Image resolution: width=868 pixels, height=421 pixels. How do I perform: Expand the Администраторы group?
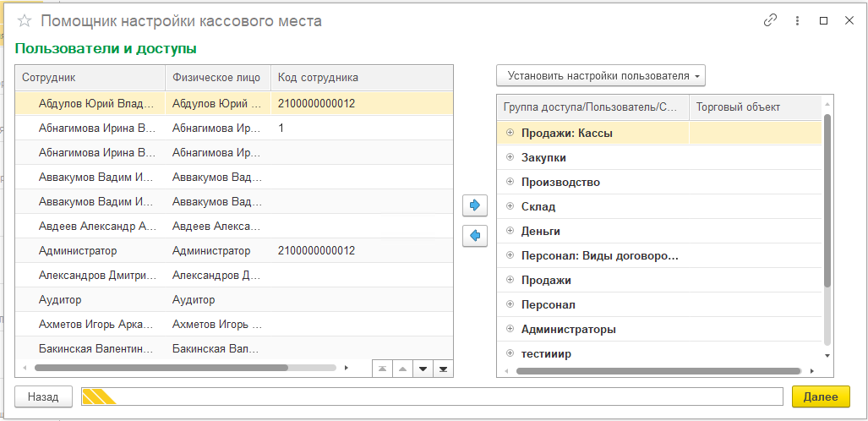[510, 329]
